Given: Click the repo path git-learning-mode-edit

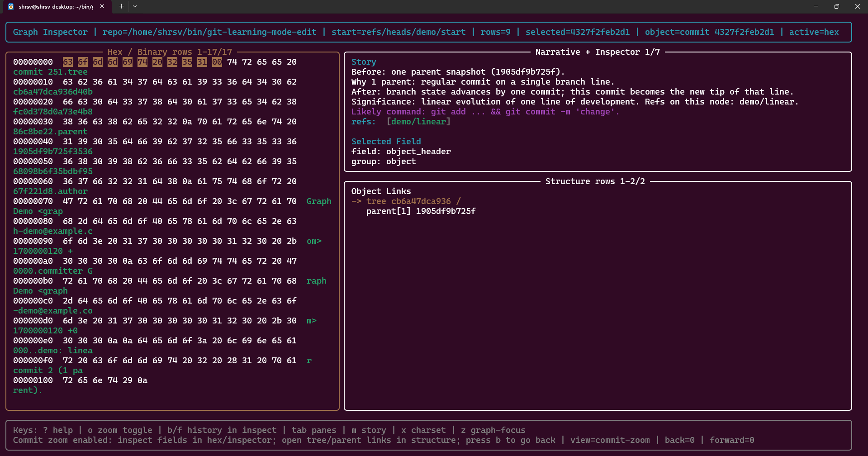Looking at the screenshot, I should [209, 32].
